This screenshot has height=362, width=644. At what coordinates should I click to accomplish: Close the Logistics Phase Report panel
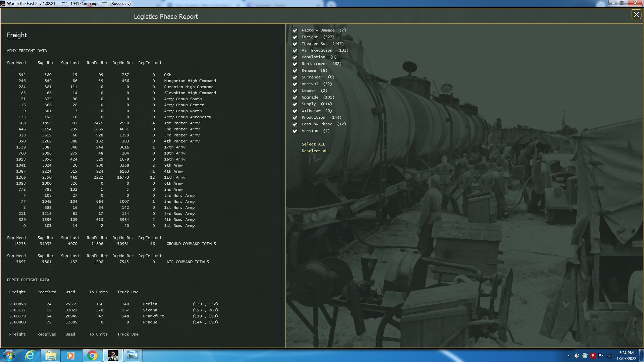click(x=636, y=14)
